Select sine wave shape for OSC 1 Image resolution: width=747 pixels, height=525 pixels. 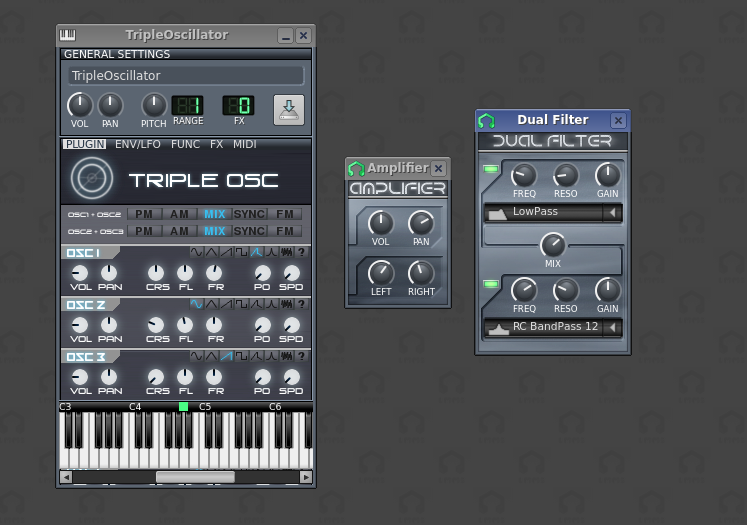(196, 252)
